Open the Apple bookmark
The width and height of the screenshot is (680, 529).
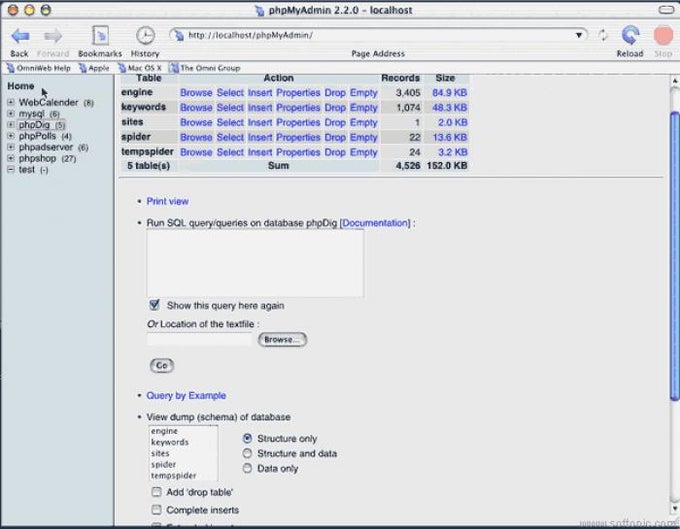pos(94,68)
